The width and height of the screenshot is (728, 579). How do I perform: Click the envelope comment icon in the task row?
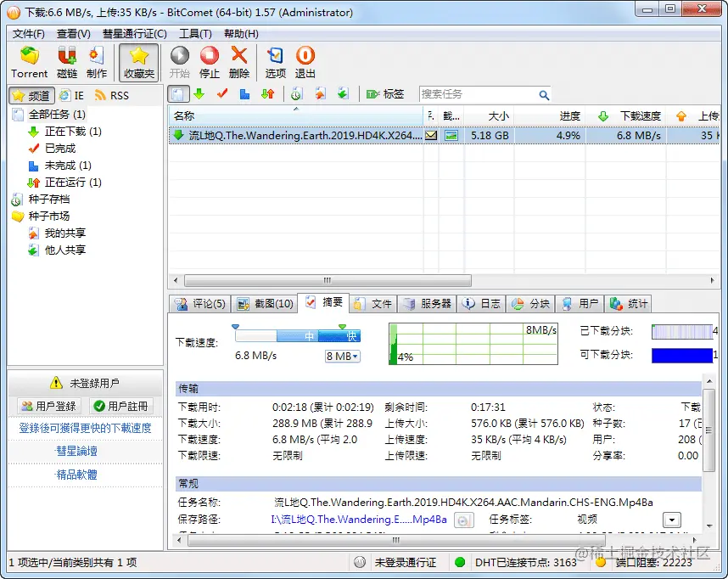point(431,135)
